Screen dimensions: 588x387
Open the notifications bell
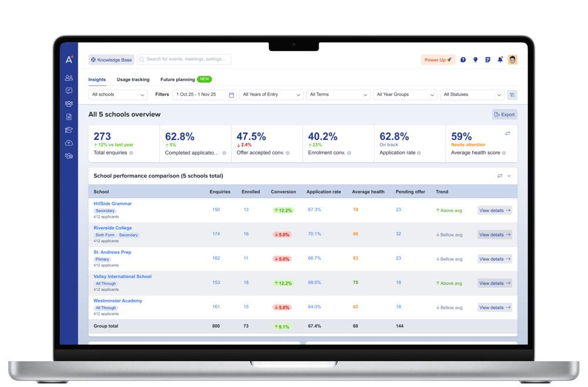500,60
